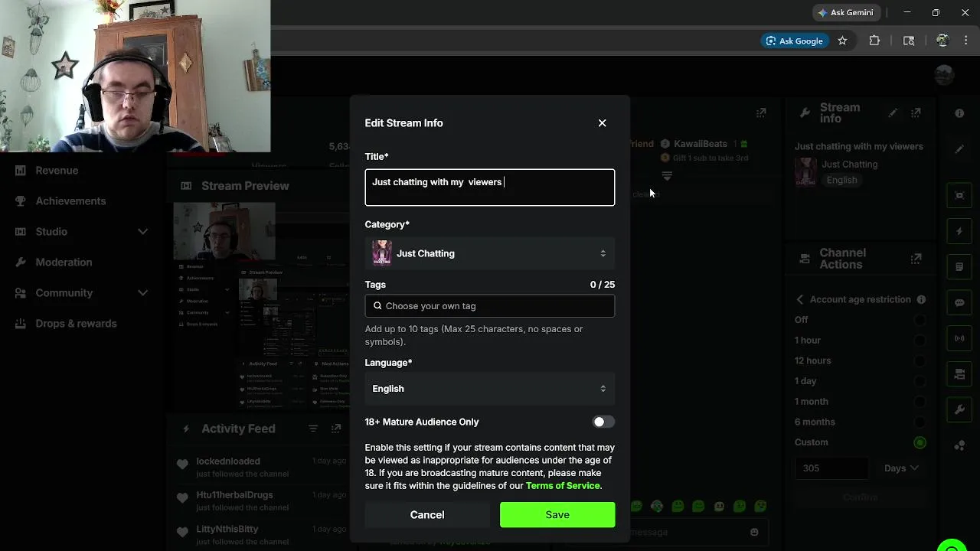Select the 1 day age restriction

pos(920,381)
